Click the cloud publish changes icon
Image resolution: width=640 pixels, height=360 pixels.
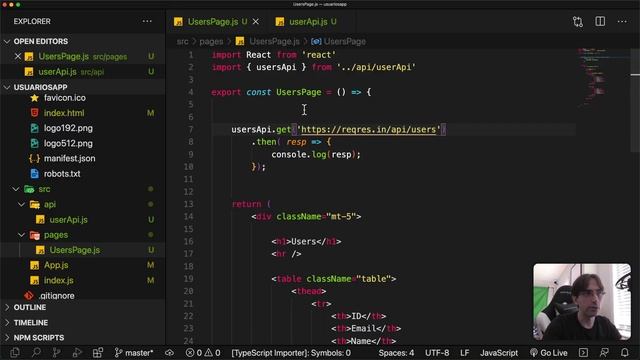169,353
